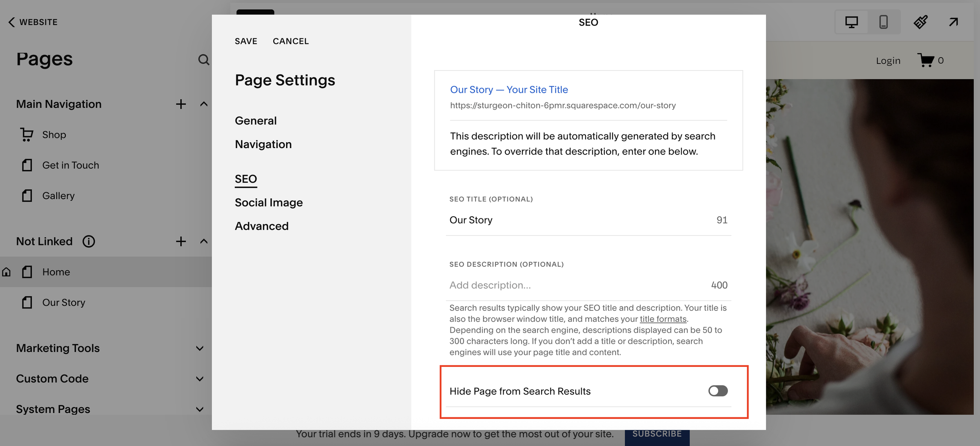Collapse the Main Navigation section

(x=203, y=104)
